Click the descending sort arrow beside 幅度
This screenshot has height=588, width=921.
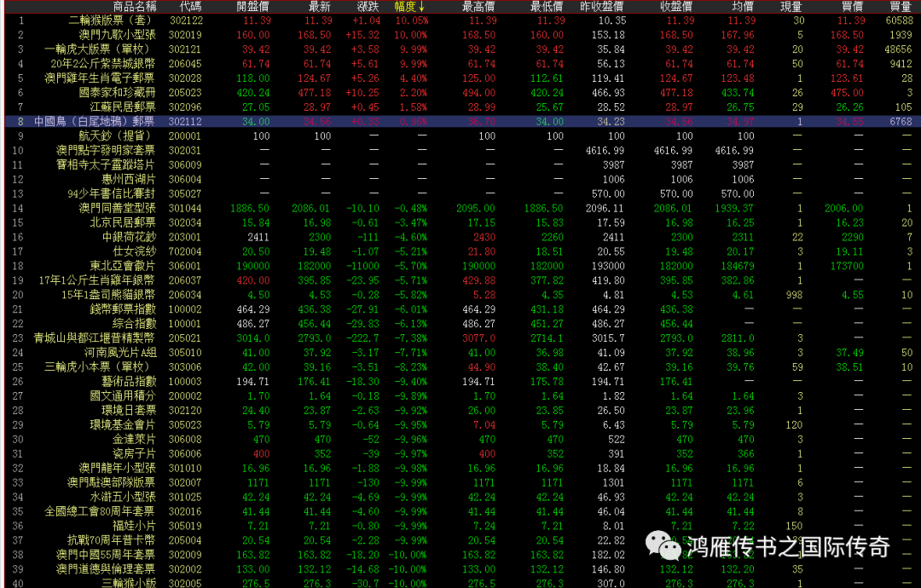point(422,7)
